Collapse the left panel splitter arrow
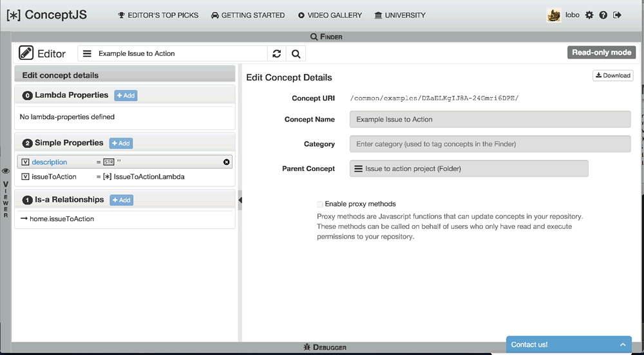This screenshot has width=644, height=355. [240, 200]
